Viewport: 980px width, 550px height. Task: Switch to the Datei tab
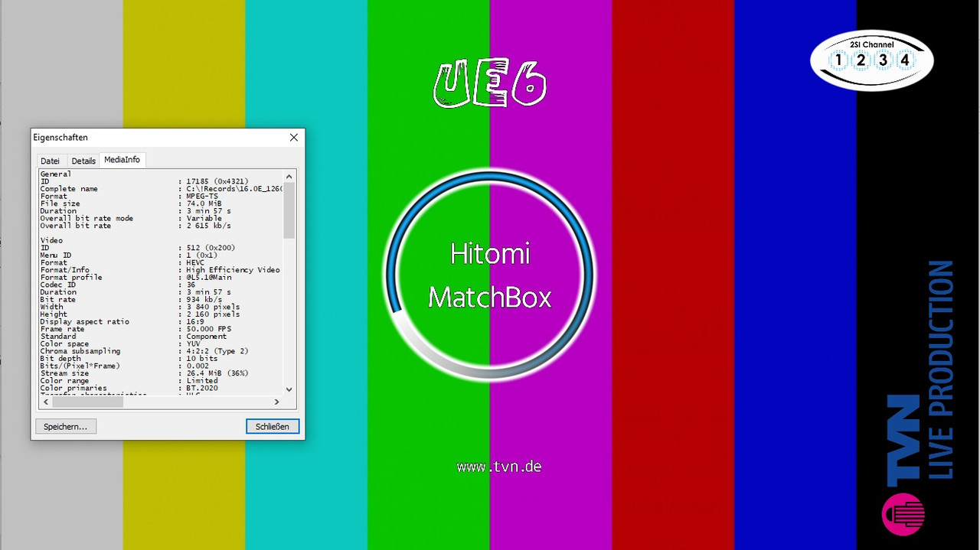click(50, 161)
